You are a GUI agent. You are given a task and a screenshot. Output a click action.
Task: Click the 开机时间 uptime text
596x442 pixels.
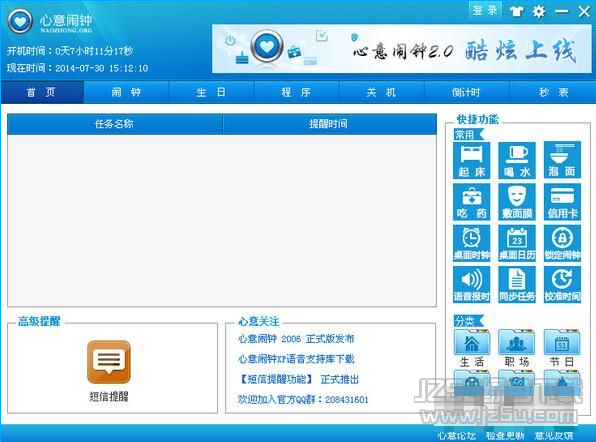click(x=70, y=51)
